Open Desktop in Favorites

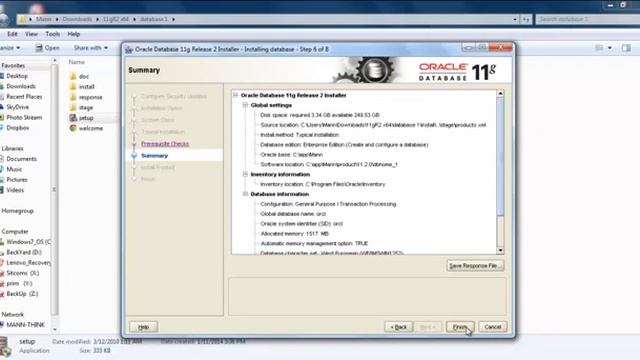pyautogui.click(x=17, y=76)
